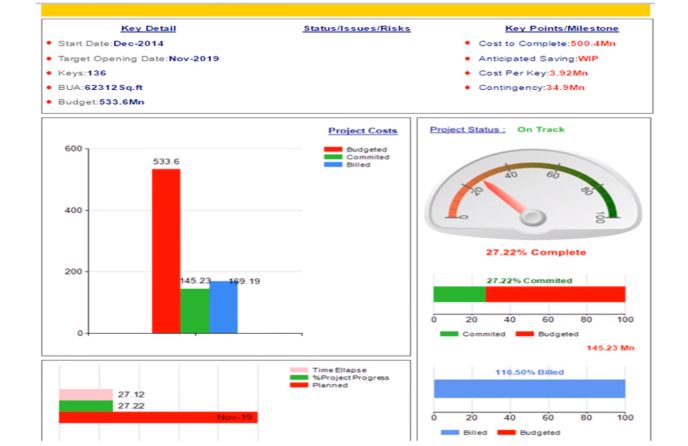Click the Key Detail heading link
The width and height of the screenshot is (688, 446).
pos(148,29)
